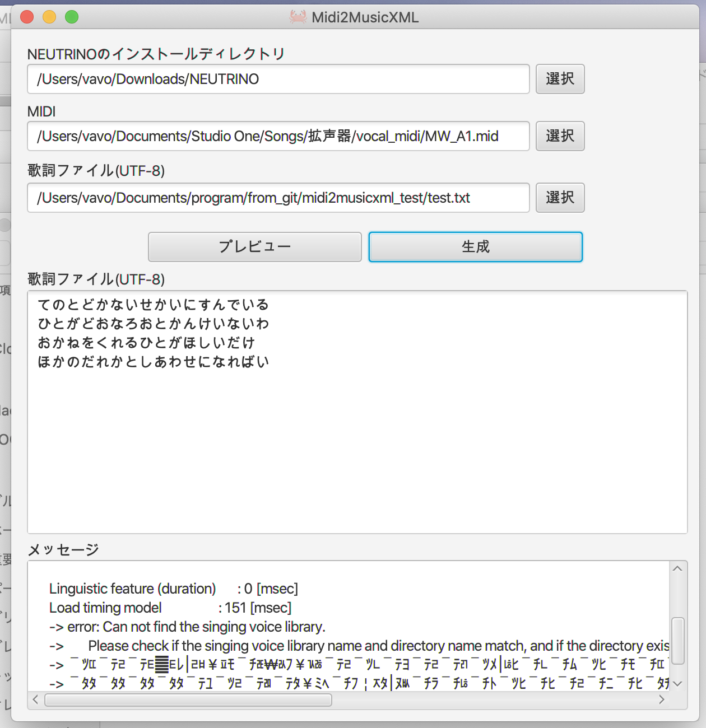Open the NEUTRINO directory 選択 chooser
Viewport: 706px width, 728px height.
point(560,79)
